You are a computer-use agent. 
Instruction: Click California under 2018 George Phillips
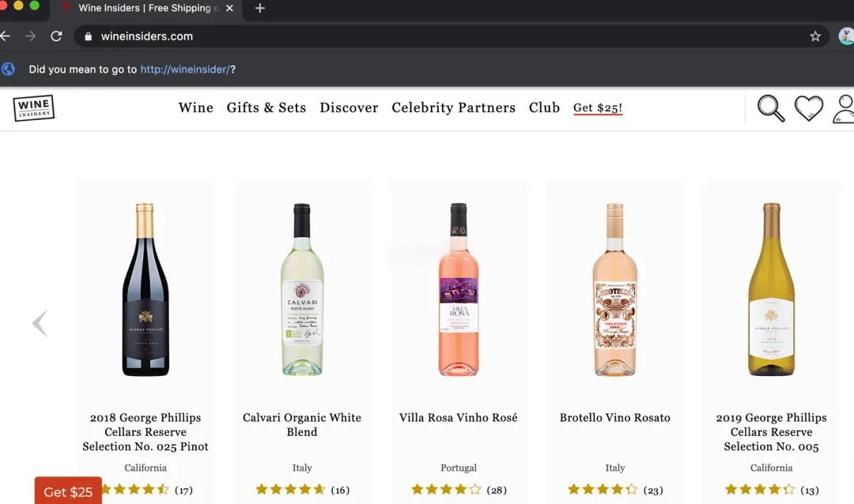pyautogui.click(x=145, y=468)
